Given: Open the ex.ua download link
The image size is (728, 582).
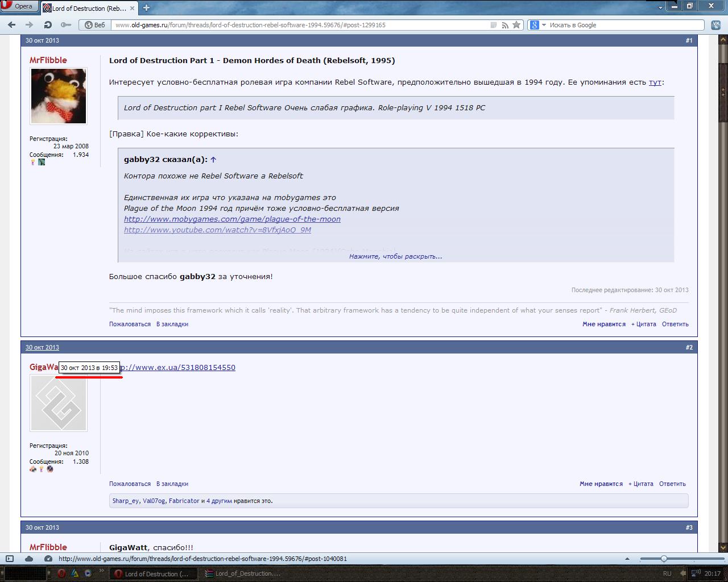Looking at the screenshot, I should (x=177, y=368).
